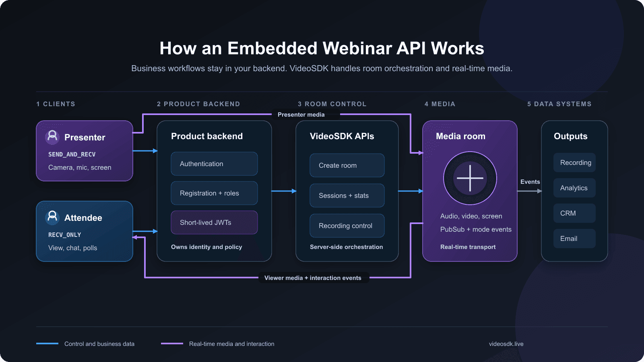Click the Recording control box

tap(347, 226)
